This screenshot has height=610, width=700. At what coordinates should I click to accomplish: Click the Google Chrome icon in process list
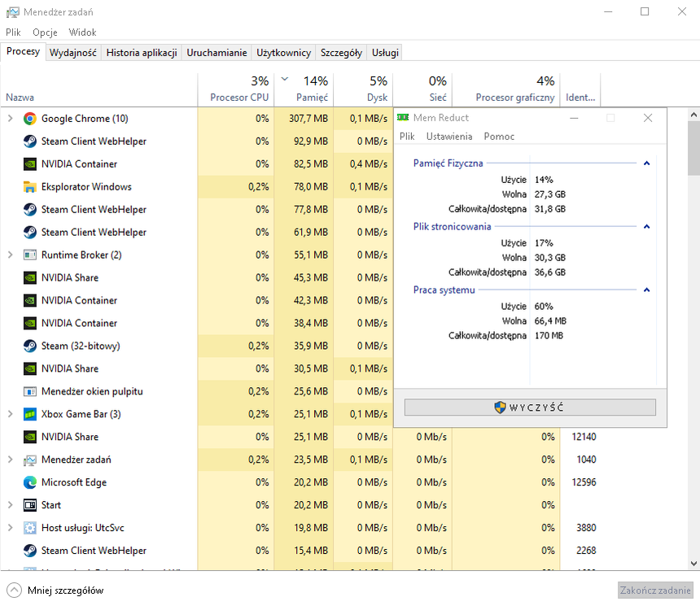pos(30,119)
